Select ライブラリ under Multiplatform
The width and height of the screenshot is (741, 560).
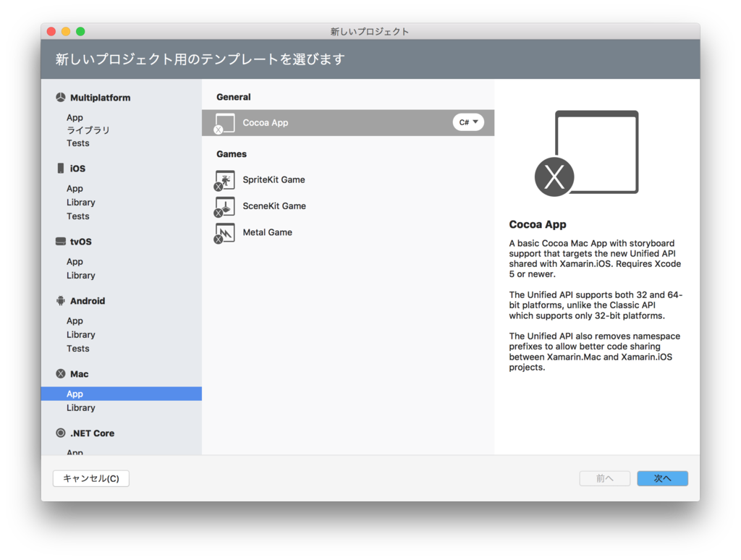pos(88,130)
